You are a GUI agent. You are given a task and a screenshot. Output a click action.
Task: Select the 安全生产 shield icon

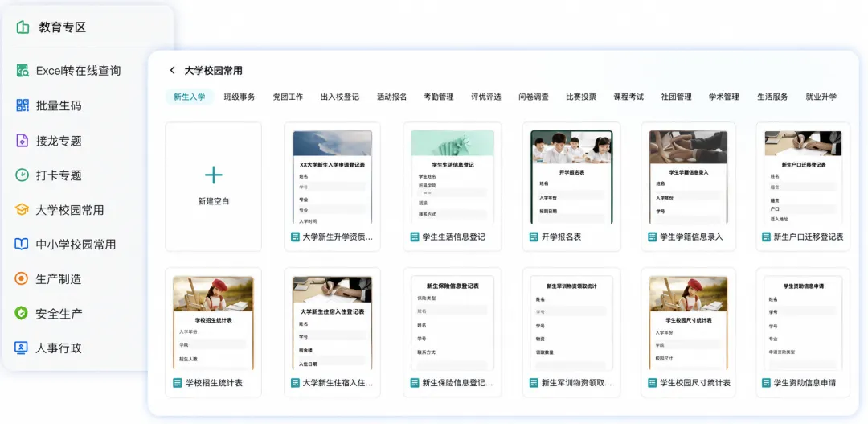[21, 313]
